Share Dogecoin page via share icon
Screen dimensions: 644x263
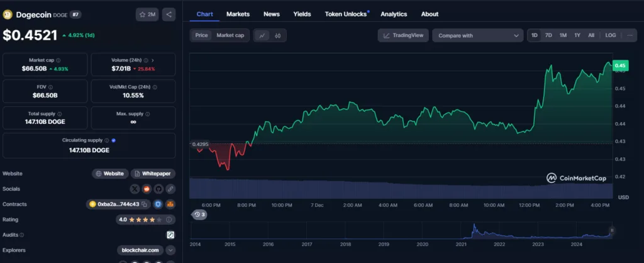169,15
